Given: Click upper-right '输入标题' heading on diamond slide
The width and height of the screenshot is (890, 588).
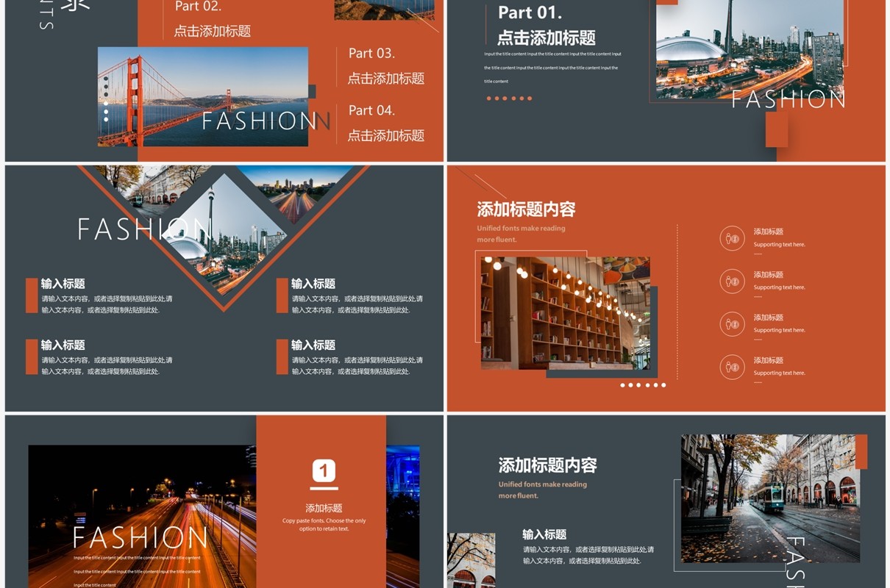Looking at the screenshot, I should [313, 284].
